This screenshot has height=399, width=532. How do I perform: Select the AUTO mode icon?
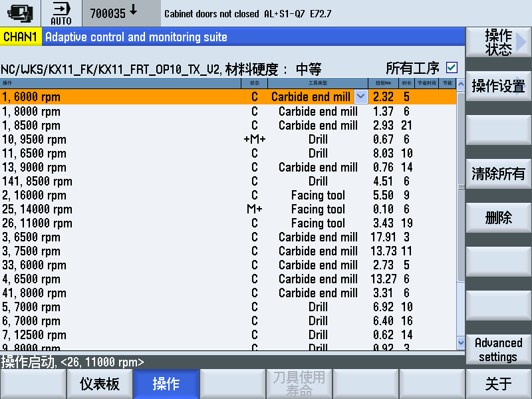(61, 13)
